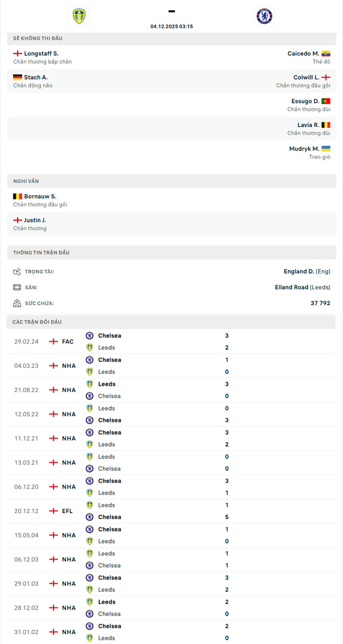Click the Belgium flag beside Bornauw S.
343x644 pixels.
[x=17, y=197]
